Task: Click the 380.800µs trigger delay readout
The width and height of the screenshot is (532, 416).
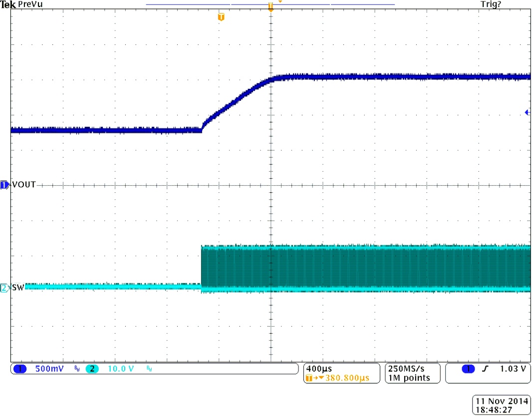Action: click(347, 378)
